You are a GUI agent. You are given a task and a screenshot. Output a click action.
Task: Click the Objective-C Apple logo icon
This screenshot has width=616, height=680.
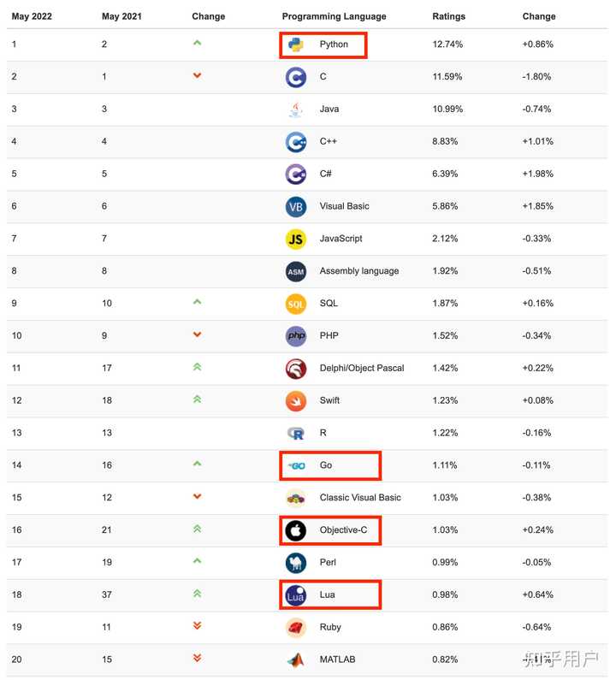coord(296,530)
